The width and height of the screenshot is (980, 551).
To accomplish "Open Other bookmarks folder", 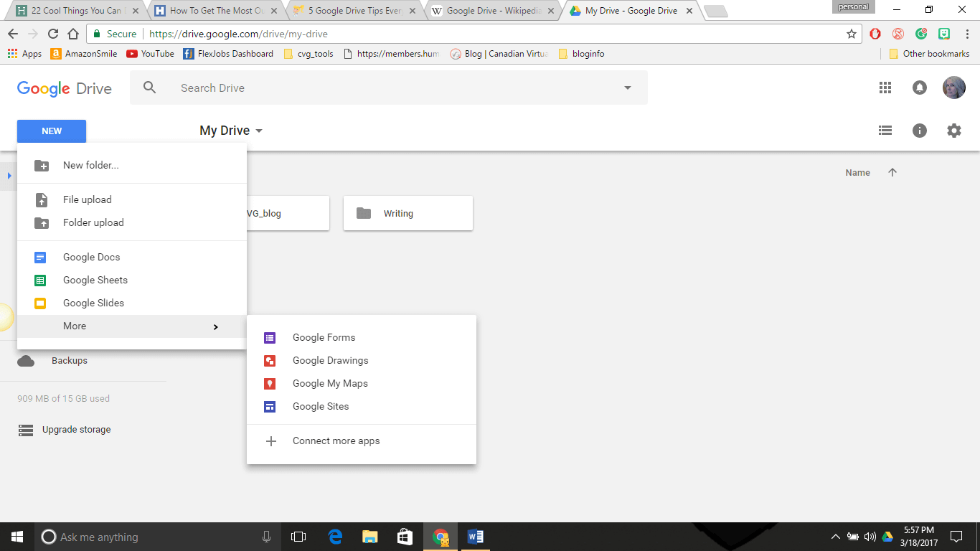I will point(929,54).
